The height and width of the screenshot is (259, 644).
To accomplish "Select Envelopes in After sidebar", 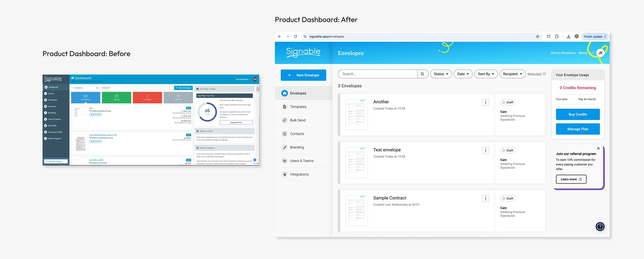I will 303,93.
